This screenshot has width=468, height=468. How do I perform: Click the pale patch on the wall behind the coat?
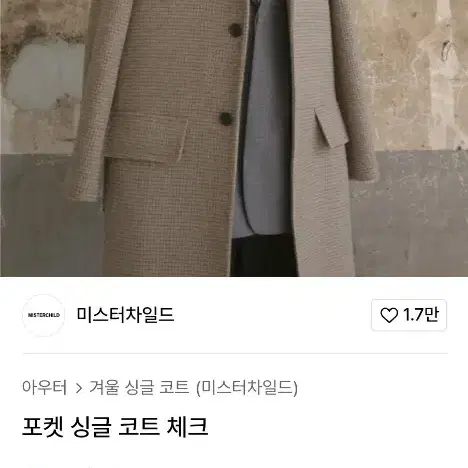pos(45,74)
